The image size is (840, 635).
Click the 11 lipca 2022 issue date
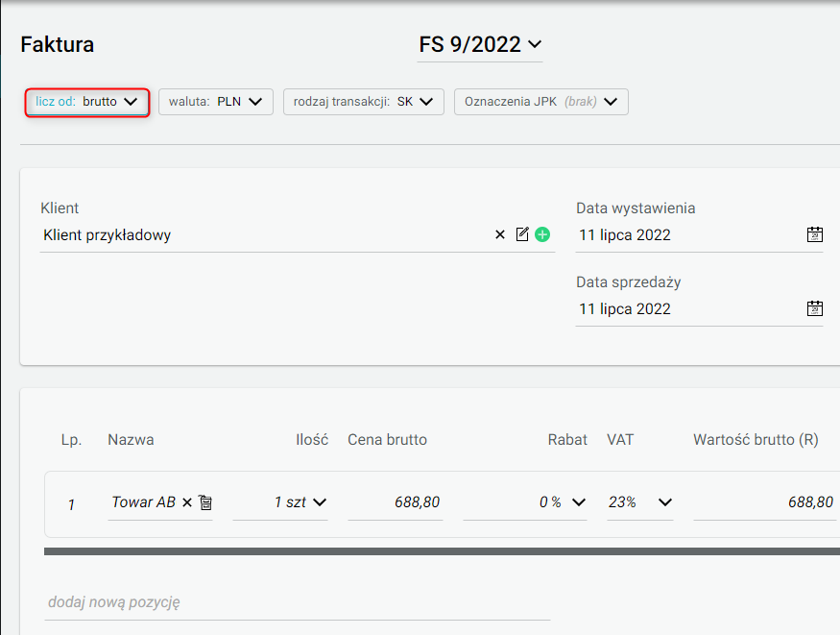point(625,234)
